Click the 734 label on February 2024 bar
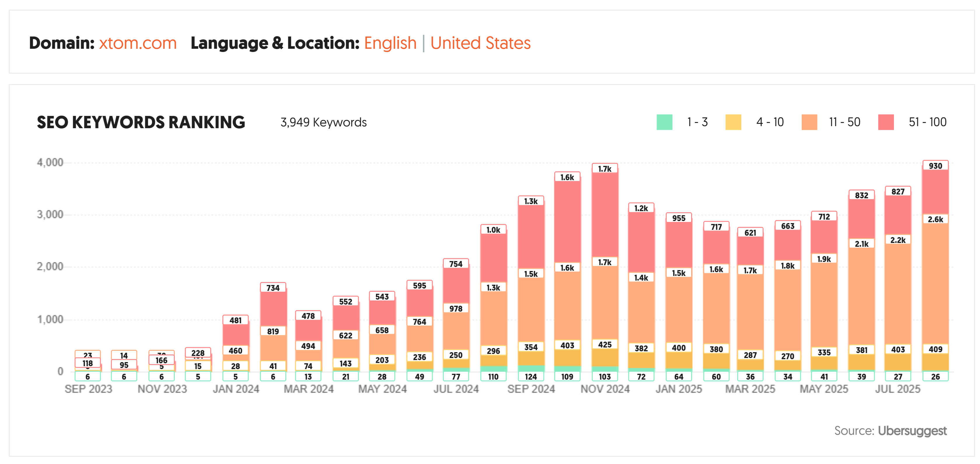 coord(273,288)
